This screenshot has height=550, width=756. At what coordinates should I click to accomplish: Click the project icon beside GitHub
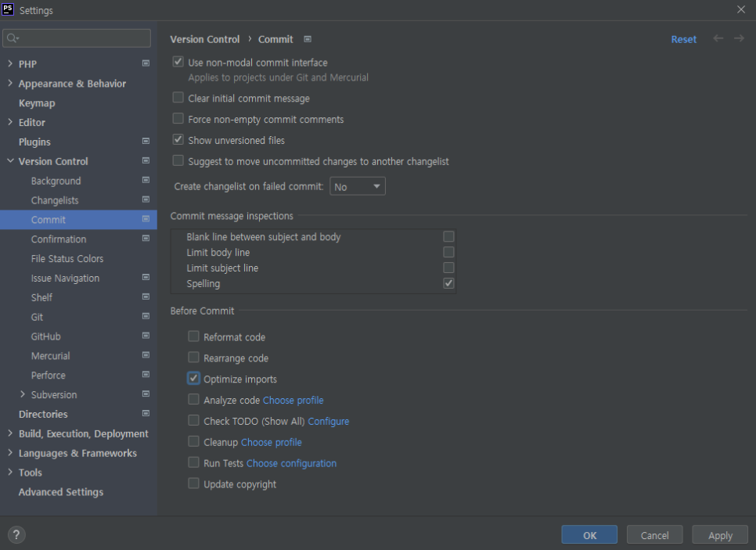(x=146, y=336)
